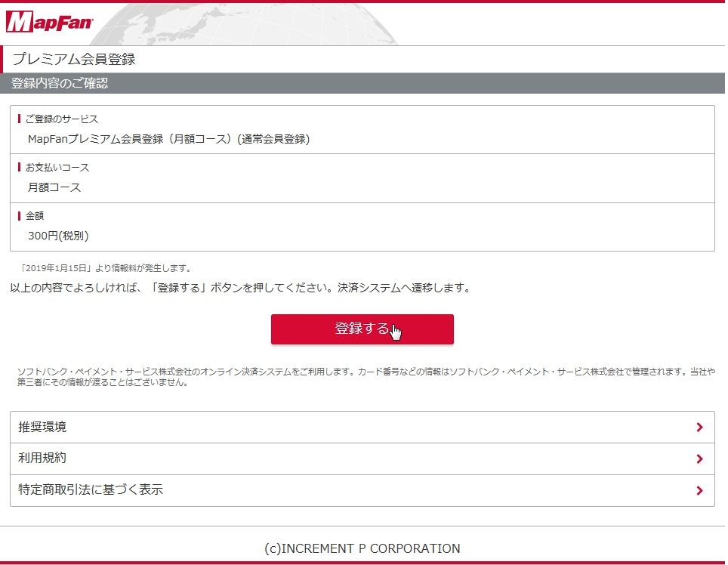This screenshot has height=565, width=728.
Task: Click the chevron arrow beside 特定商取引法に基づく表示
Action: point(699,490)
